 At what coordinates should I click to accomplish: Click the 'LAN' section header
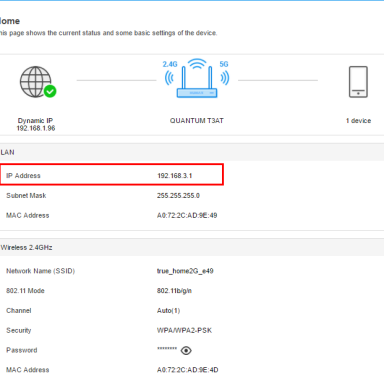tap(7, 152)
